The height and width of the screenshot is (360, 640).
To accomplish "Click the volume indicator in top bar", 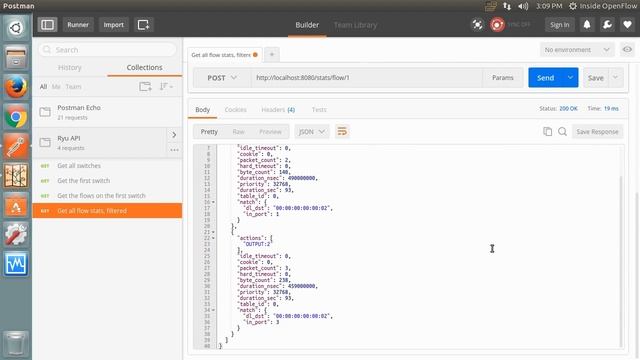I will [x=523, y=6].
